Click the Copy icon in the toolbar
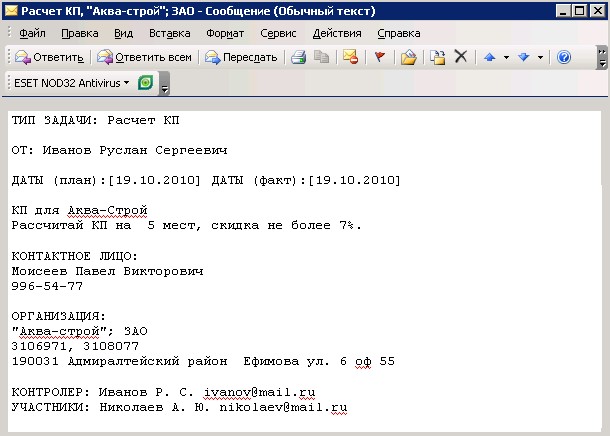This screenshot has width=610, height=436. (321, 58)
